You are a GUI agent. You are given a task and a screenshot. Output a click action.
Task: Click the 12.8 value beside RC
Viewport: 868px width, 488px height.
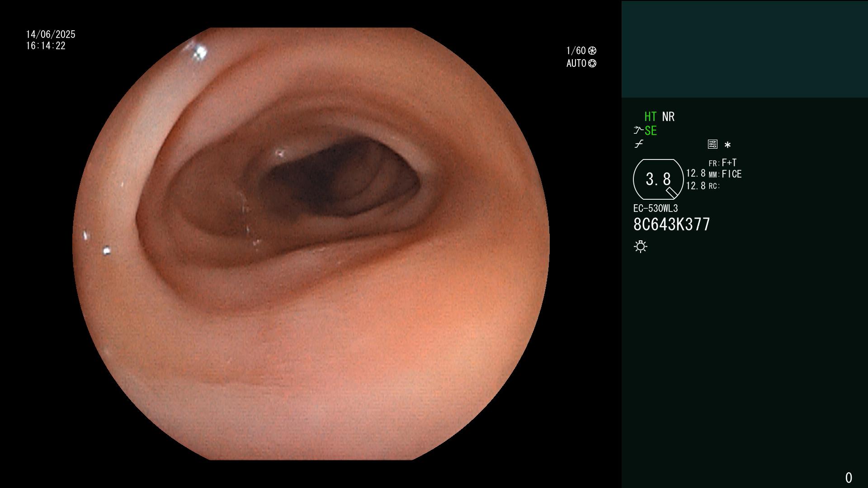click(696, 186)
